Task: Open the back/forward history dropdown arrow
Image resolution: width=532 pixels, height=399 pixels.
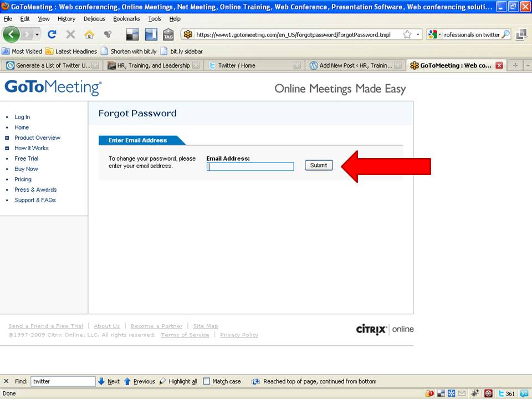Action: click(37, 34)
